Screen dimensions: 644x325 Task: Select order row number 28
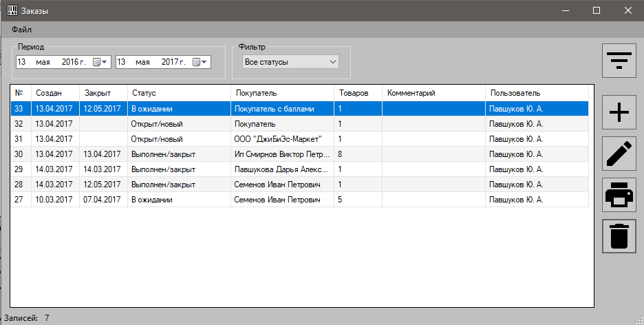point(299,185)
